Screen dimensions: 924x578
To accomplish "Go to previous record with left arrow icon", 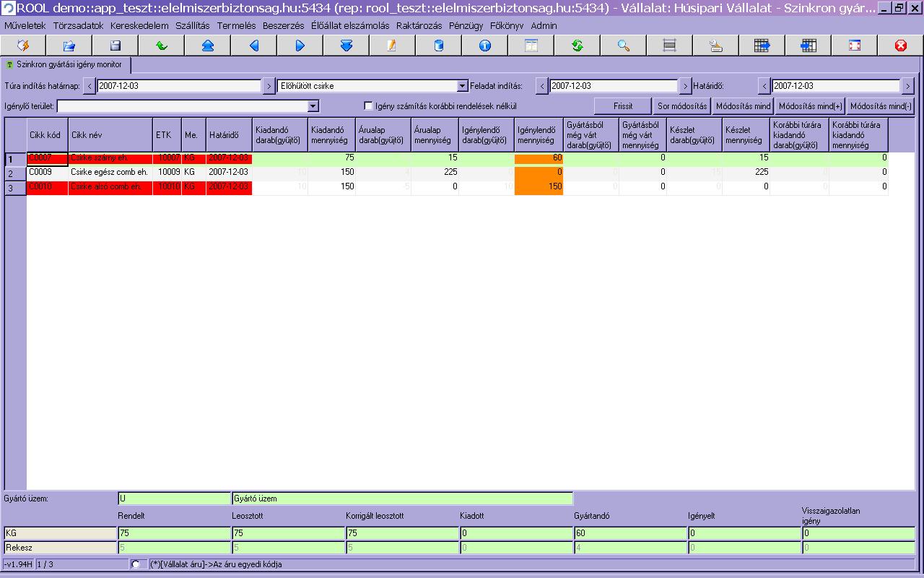I will click(x=254, y=46).
